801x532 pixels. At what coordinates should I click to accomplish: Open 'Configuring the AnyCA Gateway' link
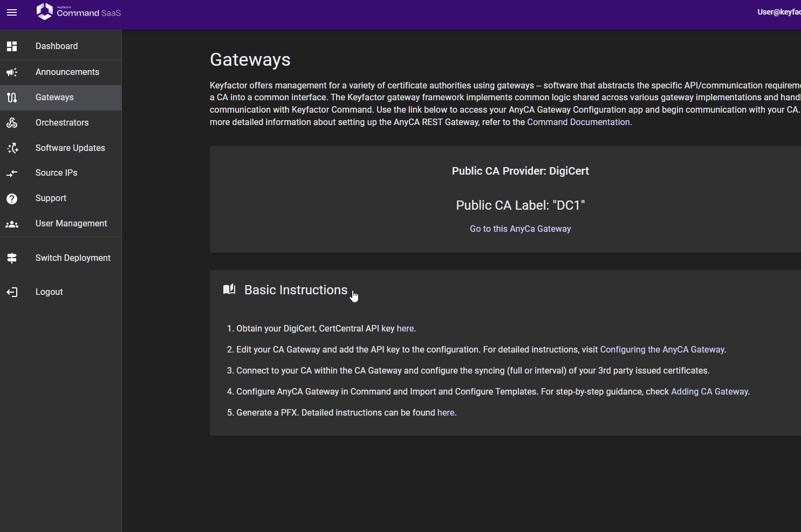click(662, 350)
